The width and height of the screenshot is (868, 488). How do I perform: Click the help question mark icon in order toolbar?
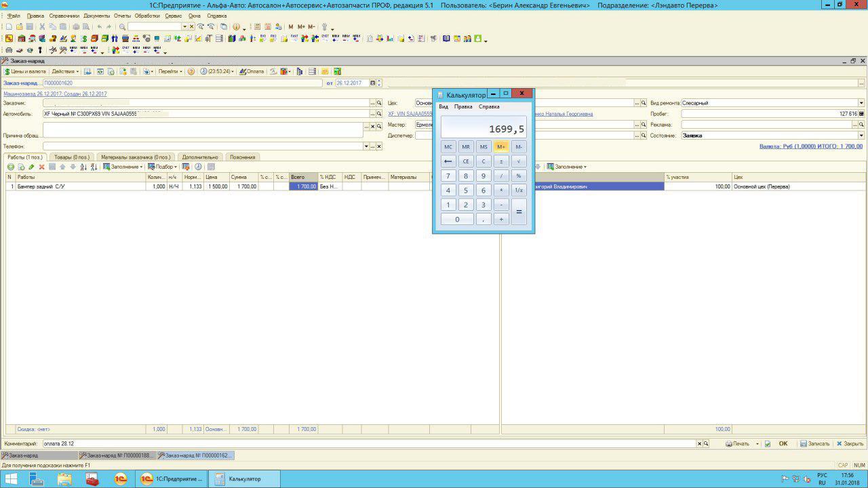tap(191, 71)
